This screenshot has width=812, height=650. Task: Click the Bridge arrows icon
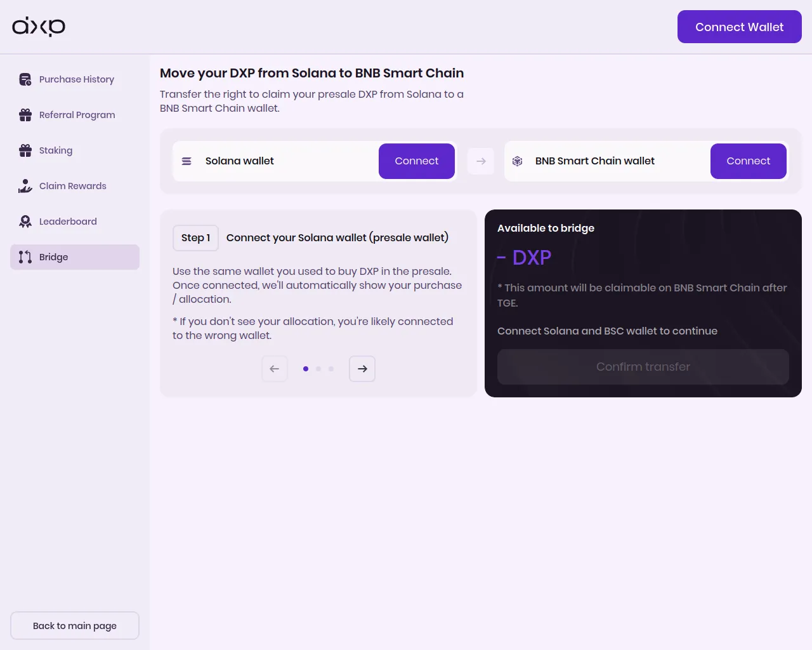[25, 257]
